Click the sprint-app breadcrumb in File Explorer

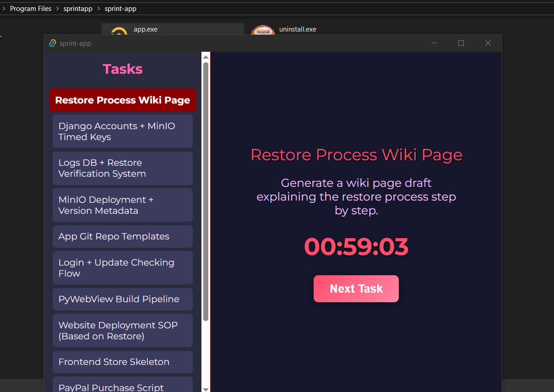(x=120, y=9)
